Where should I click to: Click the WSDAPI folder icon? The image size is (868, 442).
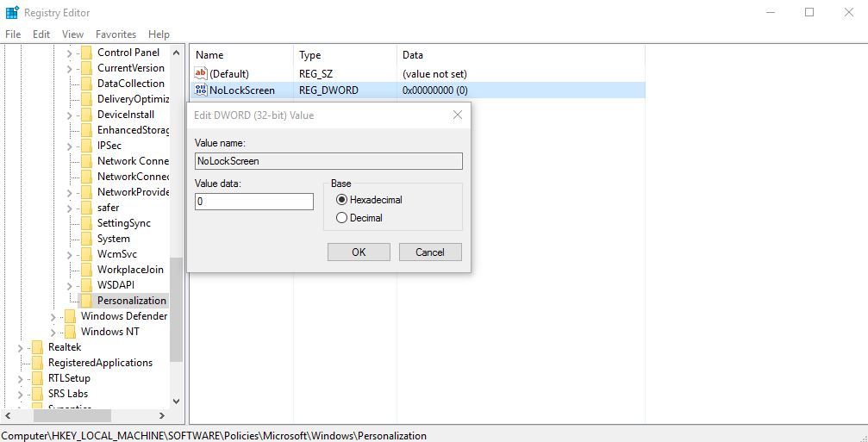(86, 285)
